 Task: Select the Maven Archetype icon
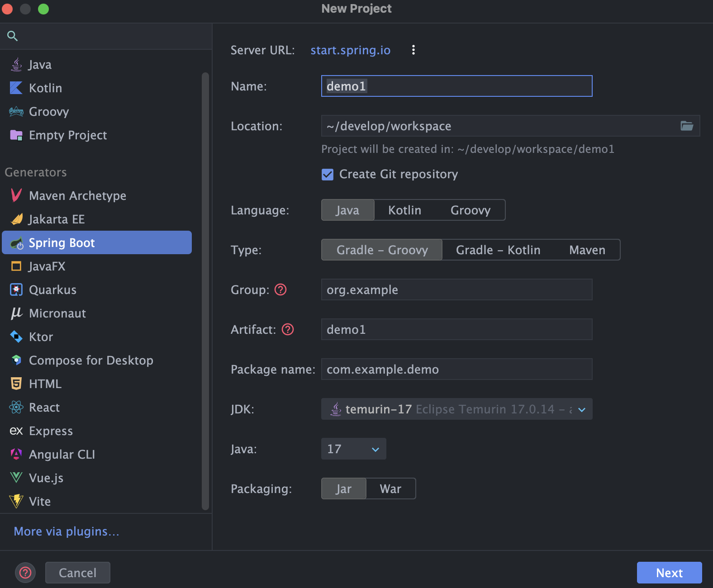click(16, 195)
